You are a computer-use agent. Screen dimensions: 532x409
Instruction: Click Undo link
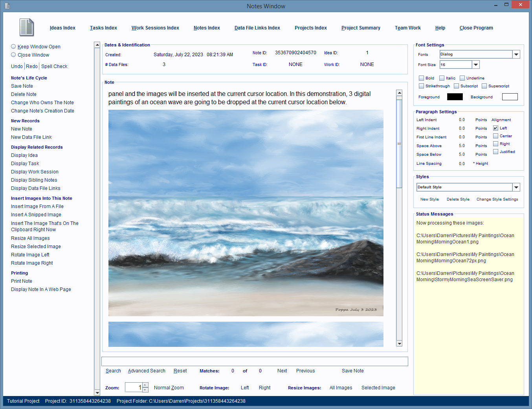pos(17,66)
